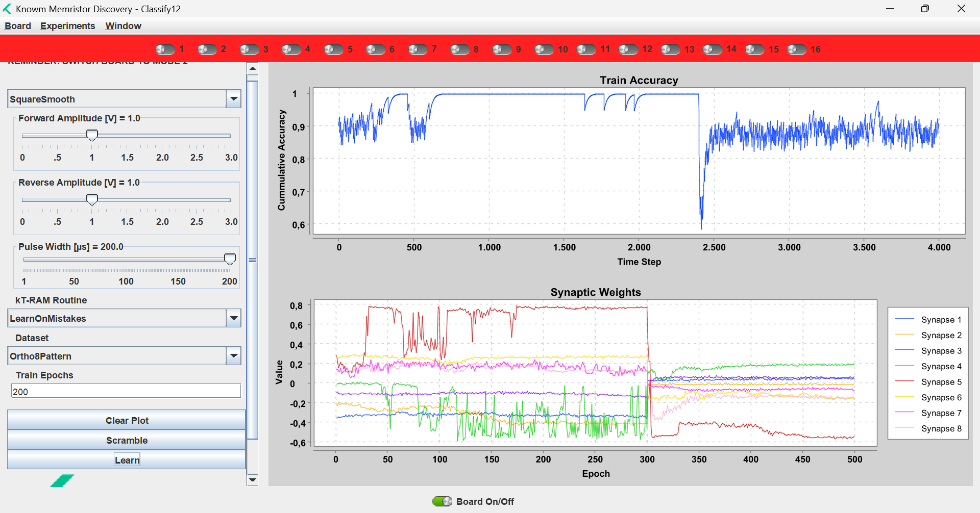Toggle memristor switch 14

pos(713,49)
